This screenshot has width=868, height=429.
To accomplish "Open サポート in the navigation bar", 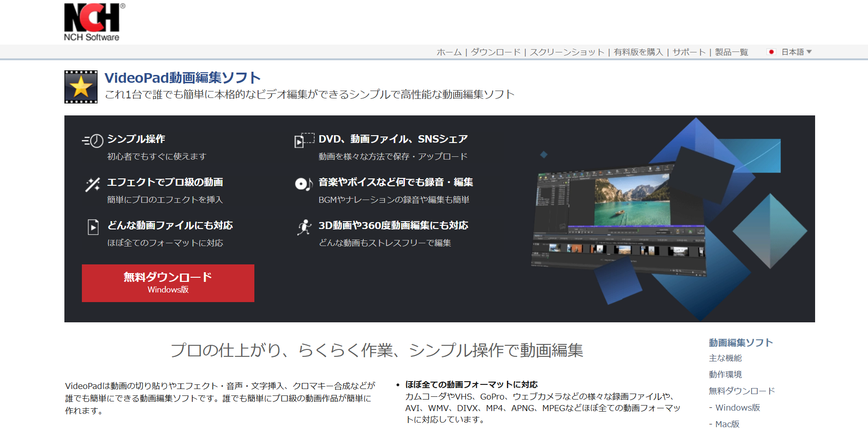I will tap(689, 52).
